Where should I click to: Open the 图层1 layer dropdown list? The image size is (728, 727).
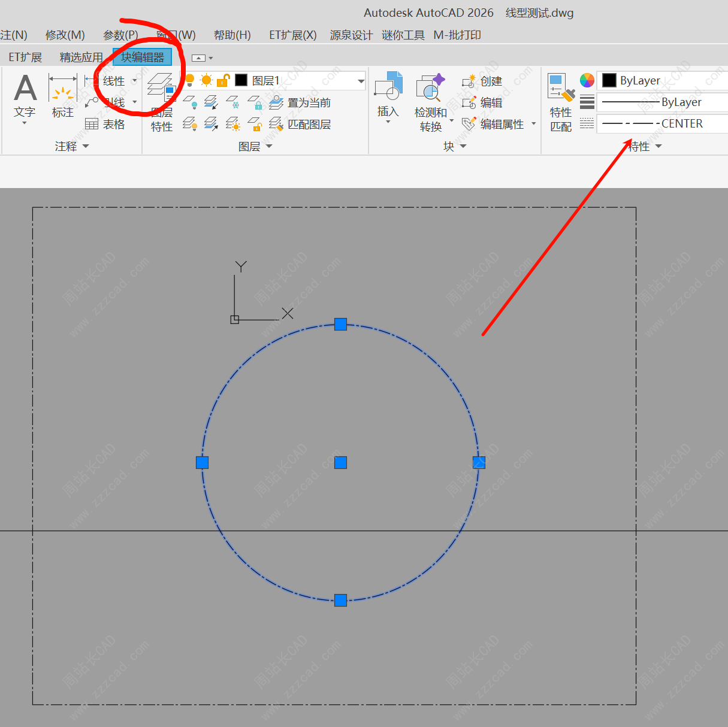(361, 81)
